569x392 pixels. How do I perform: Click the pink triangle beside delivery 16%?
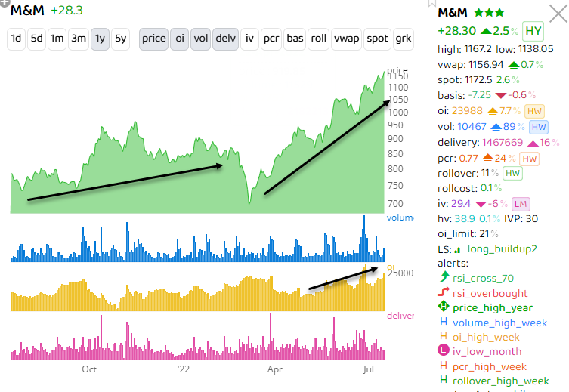coord(533,144)
